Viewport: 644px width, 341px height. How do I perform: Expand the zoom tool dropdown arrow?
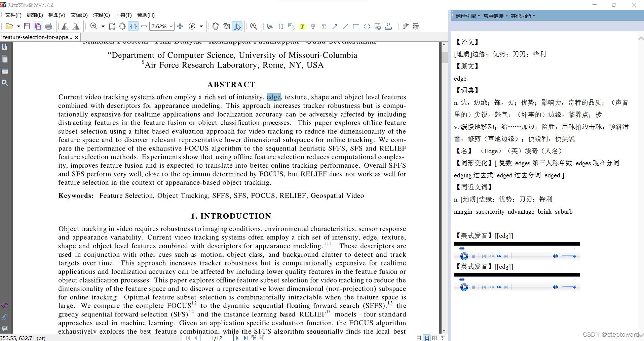click(x=103, y=27)
